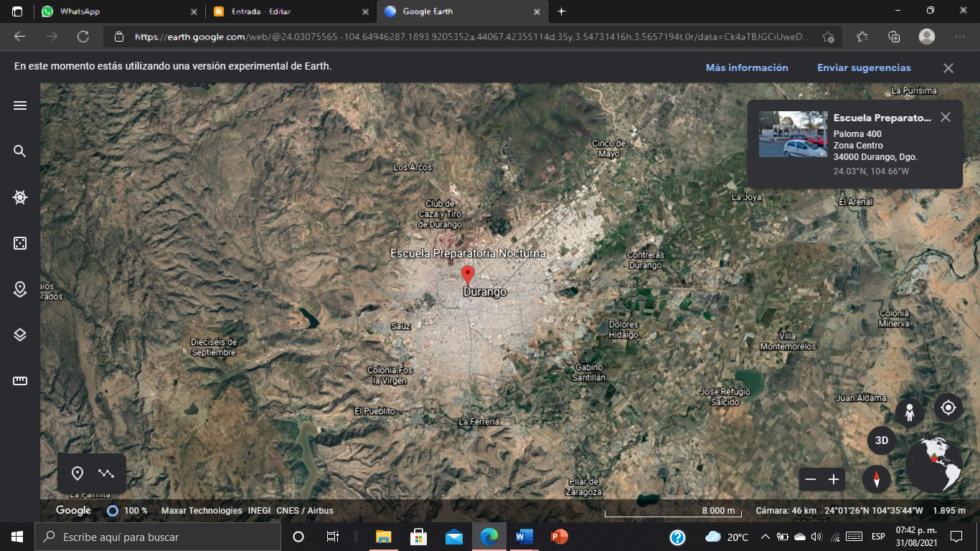Fly to my location target icon
Image resolution: width=980 pixels, height=551 pixels.
pos(948,408)
